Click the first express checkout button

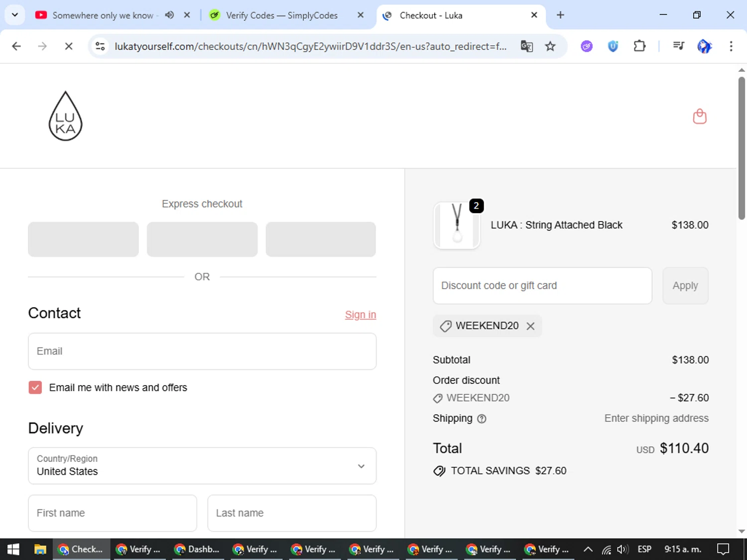pyautogui.click(x=83, y=239)
